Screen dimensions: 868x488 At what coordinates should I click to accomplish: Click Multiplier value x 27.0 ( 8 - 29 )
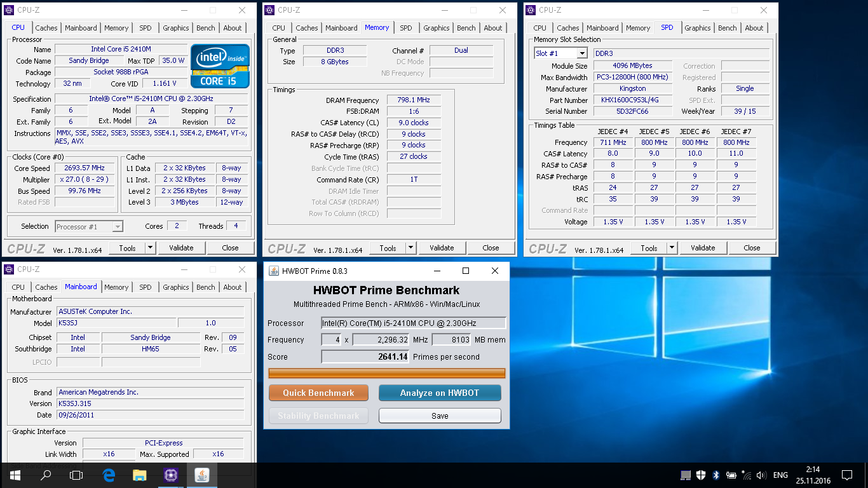pyautogui.click(x=84, y=180)
